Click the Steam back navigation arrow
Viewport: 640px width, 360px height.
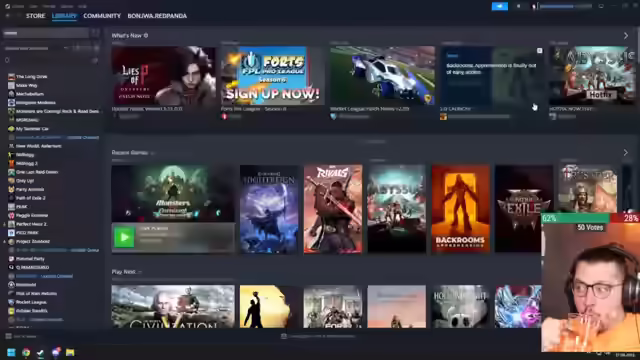[x=8, y=16]
